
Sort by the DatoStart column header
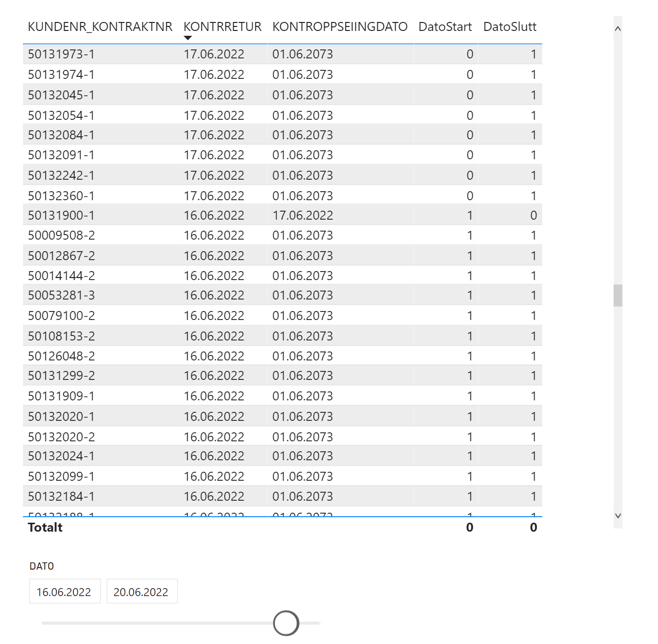click(x=445, y=26)
